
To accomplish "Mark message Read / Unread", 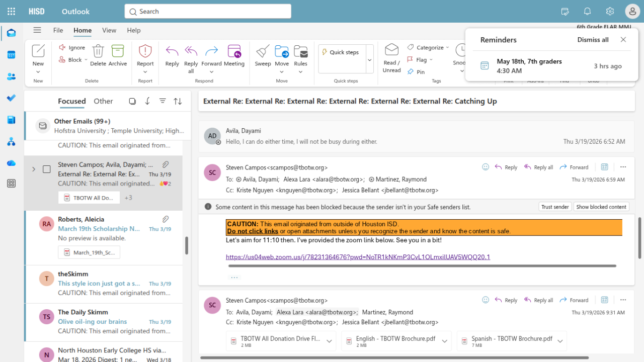I will pos(391,58).
